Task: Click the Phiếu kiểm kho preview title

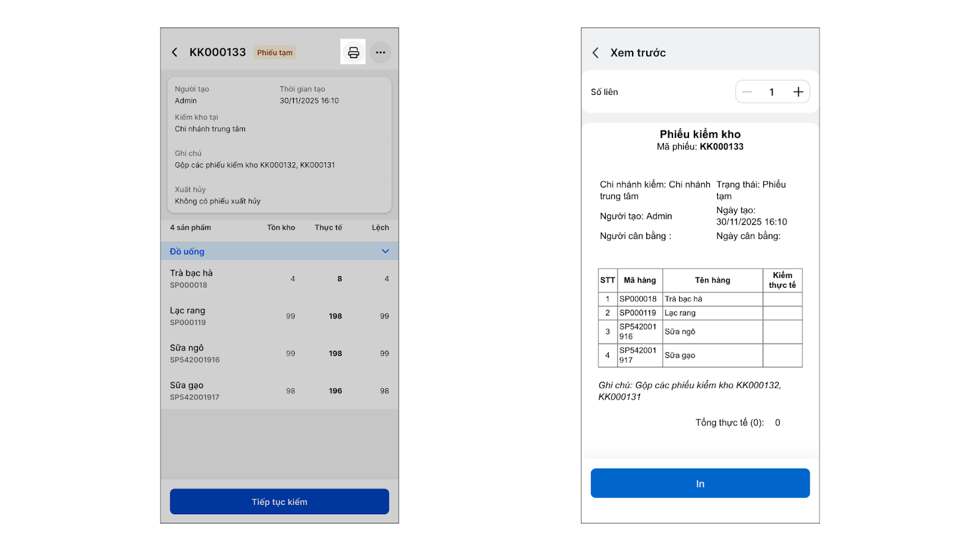Action: (700, 134)
